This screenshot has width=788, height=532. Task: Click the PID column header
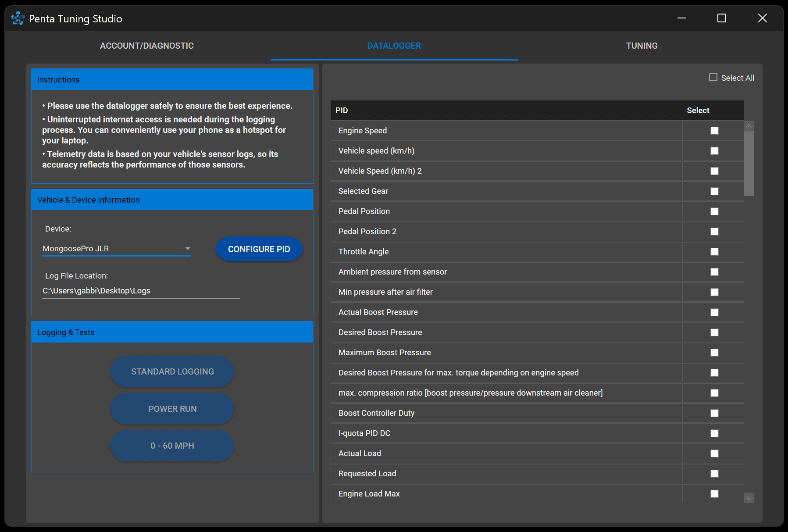(342, 111)
